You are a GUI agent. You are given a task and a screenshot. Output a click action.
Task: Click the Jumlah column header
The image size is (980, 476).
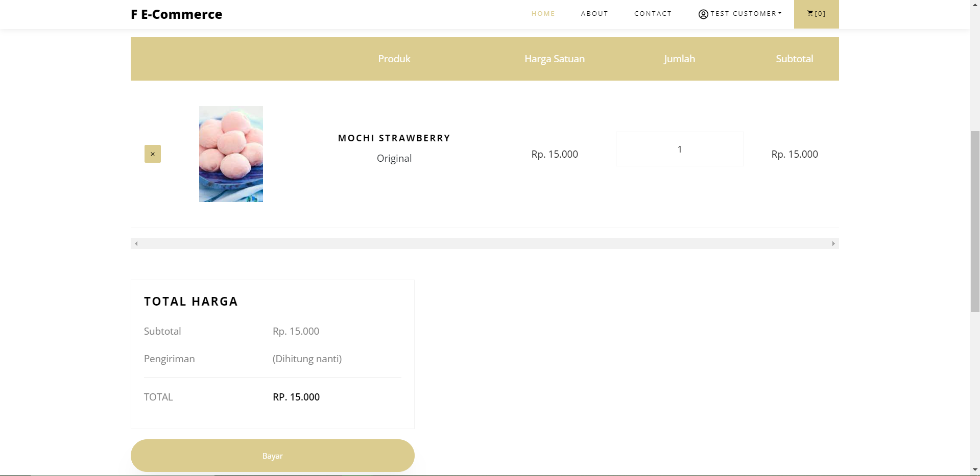pyautogui.click(x=679, y=59)
